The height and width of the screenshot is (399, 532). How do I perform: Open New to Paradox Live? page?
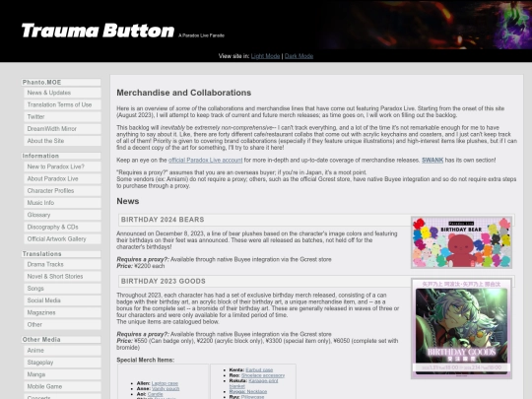(62, 166)
